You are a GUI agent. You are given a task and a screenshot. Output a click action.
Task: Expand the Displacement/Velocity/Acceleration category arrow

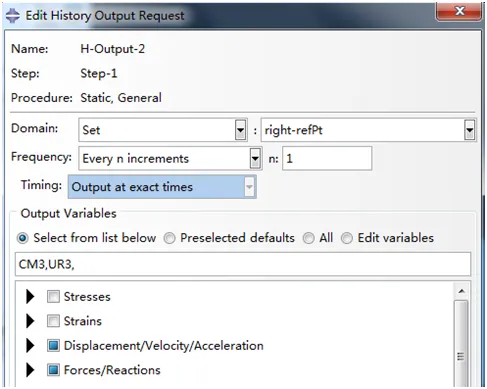(30, 345)
